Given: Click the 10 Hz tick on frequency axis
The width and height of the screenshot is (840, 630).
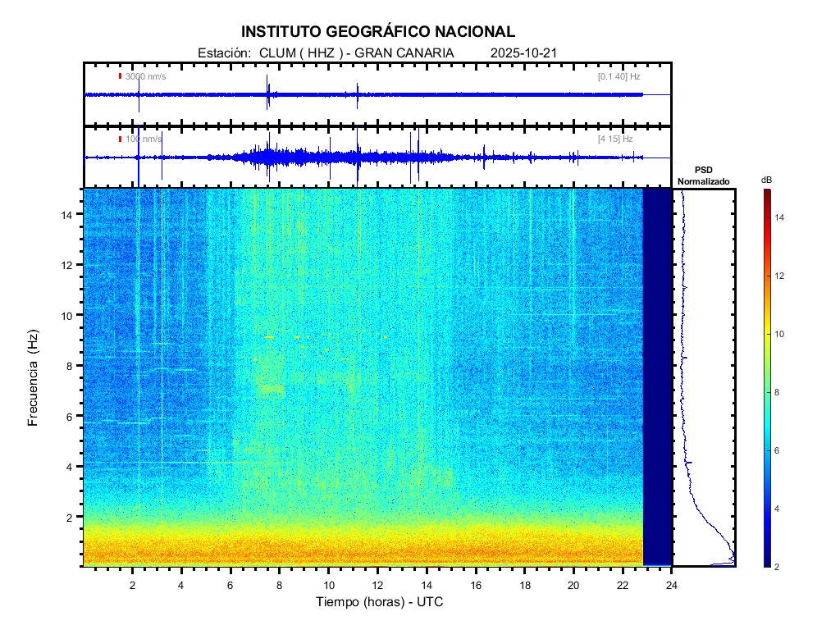Looking at the screenshot, I should point(71,315).
